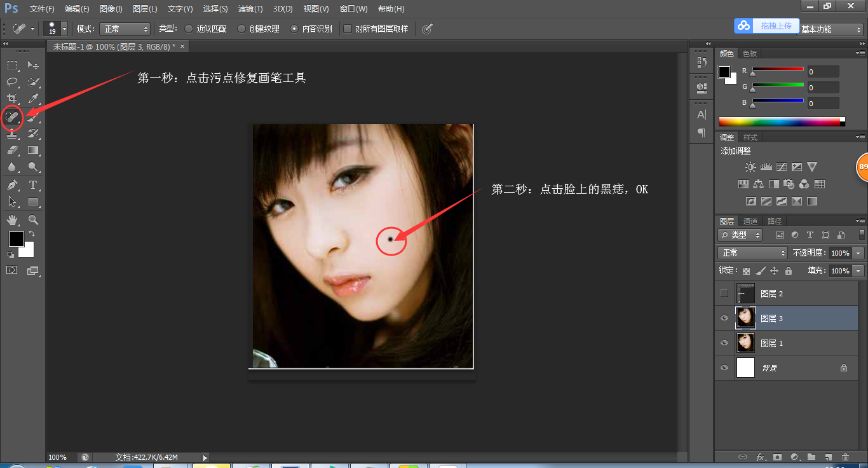Screen dimensions: 868x468
Task: Choose the Blur tool
Action: [12, 167]
